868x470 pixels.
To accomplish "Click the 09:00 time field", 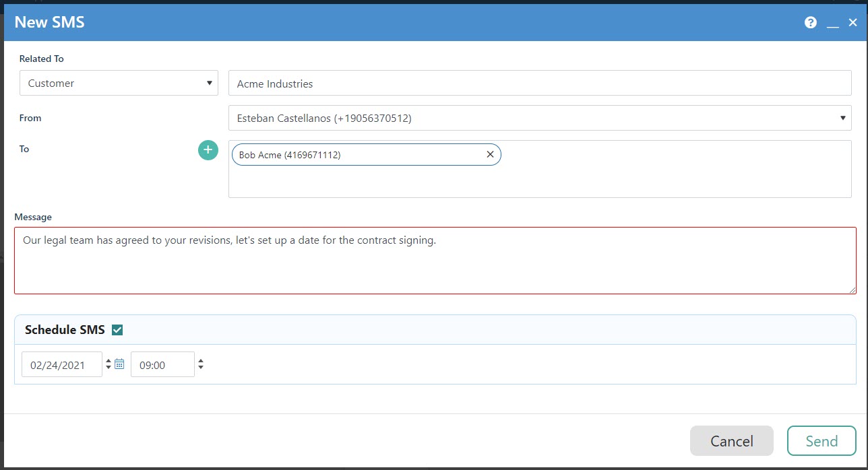I will point(162,364).
